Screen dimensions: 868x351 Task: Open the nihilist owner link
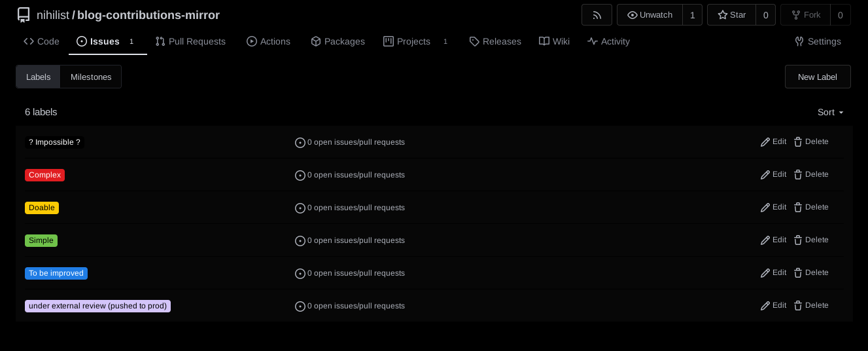pyautogui.click(x=52, y=15)
